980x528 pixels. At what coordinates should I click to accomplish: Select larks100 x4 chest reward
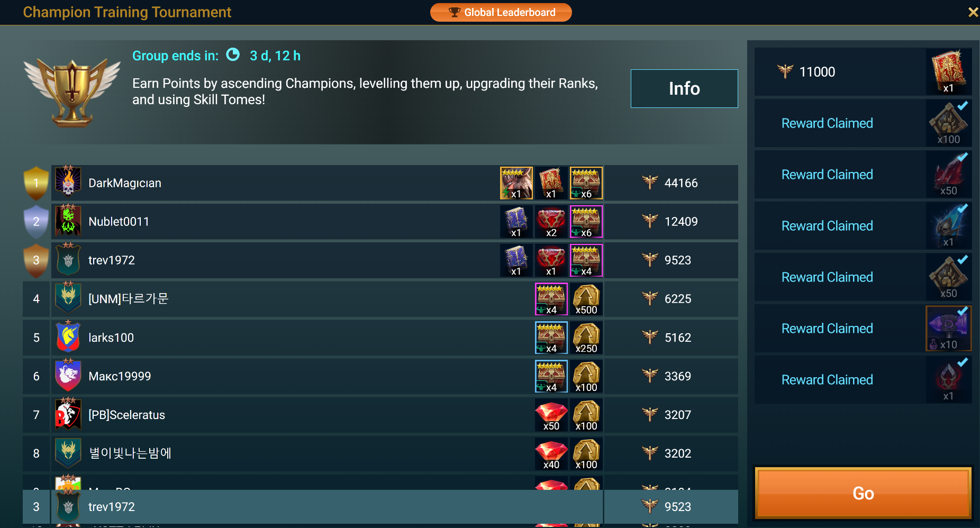point(551,338)
